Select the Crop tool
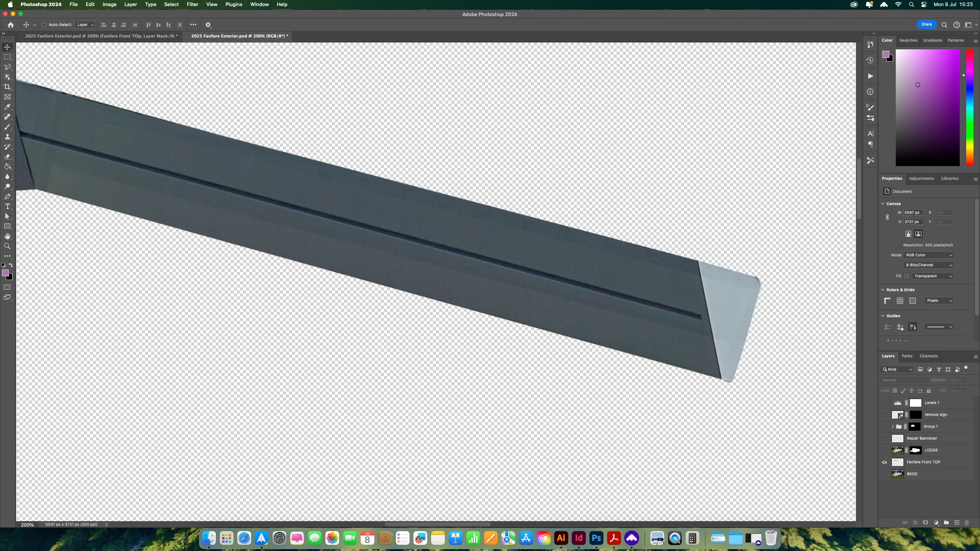 point(7,87)
